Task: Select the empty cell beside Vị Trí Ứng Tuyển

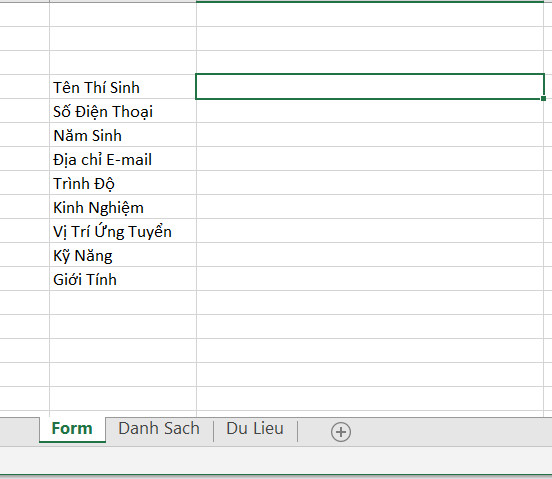Action: [370, 231]
